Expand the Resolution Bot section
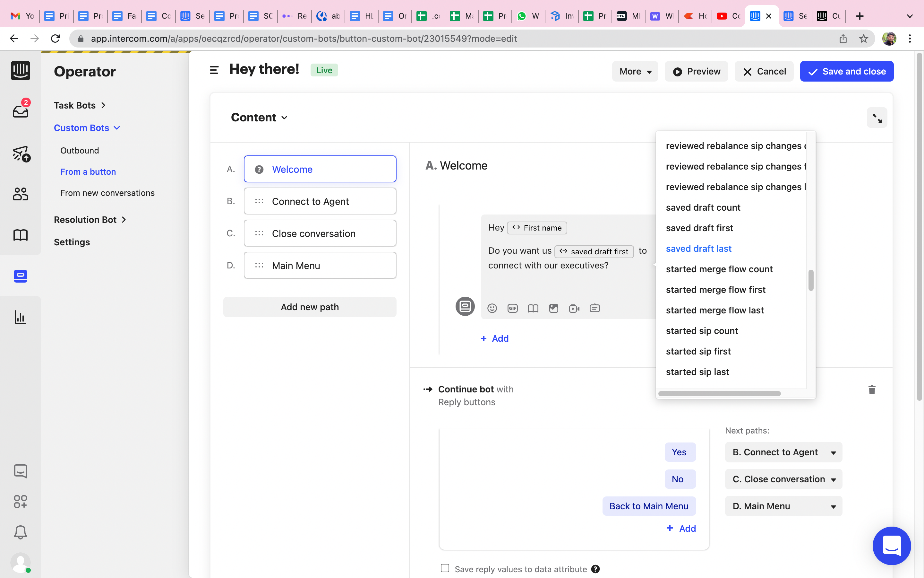The width and height of the screenshot is (924, 578). (90, 220)
